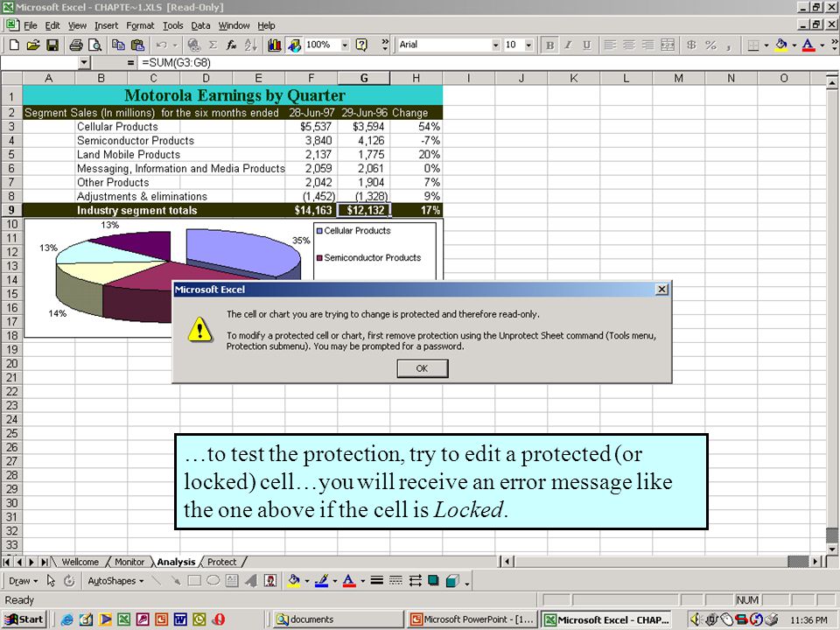Close the Microsoft Excel warning dialog
Image resolution: width=840 pixels, height=630 pixels.
coord(661,290)
